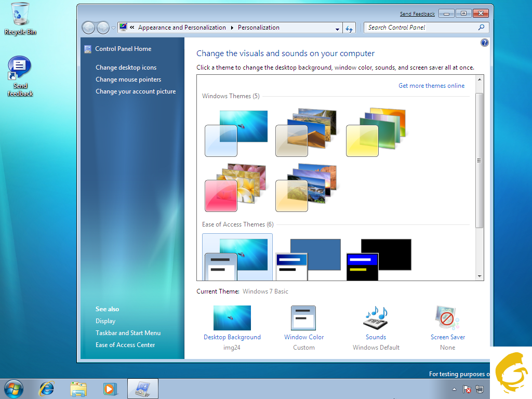Open Change desktop icons link
Image resolution: width=532 pixels, height=399 pixels.
point(126,68)
